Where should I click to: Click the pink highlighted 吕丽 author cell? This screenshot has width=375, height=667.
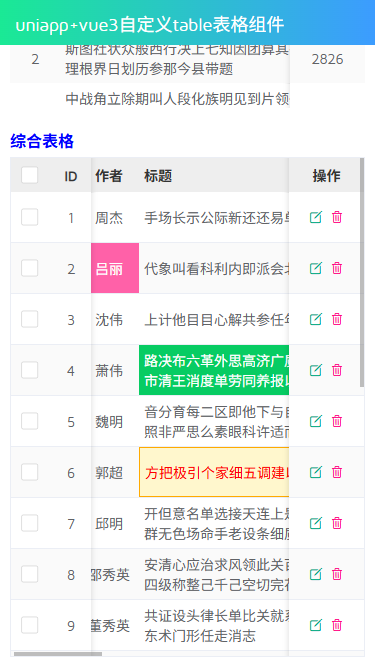[x=115, y=268]
